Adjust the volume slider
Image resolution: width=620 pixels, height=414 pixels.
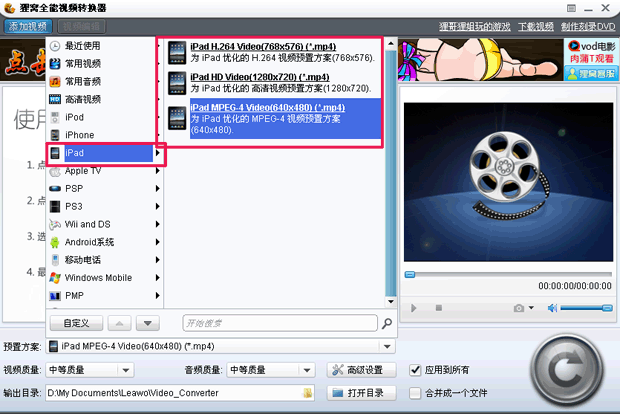pyautogui.click(x=586, y=308)
